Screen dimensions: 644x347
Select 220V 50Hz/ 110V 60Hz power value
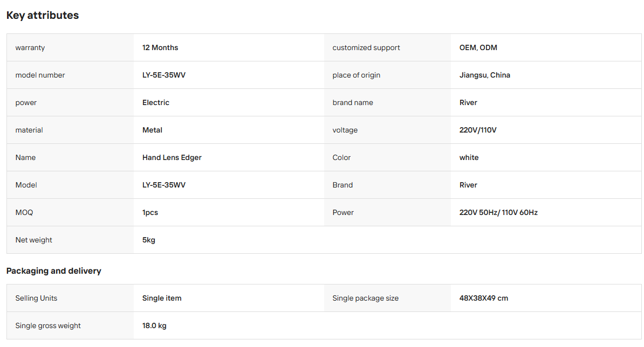(498, 212)
